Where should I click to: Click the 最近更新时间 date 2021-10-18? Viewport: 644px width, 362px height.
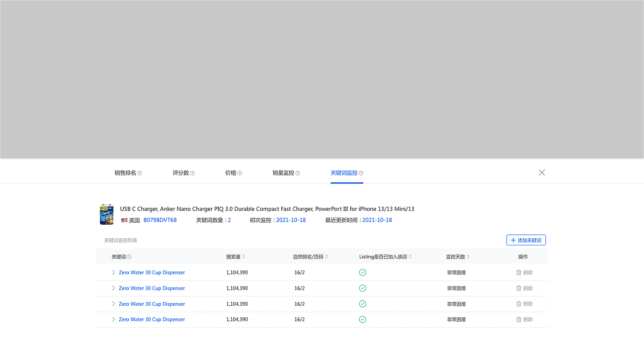pos(377,220)
